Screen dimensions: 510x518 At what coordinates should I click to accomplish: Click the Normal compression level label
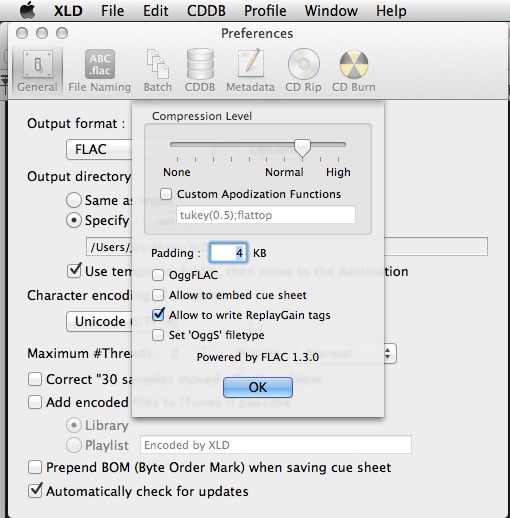[x=284, y=172]
